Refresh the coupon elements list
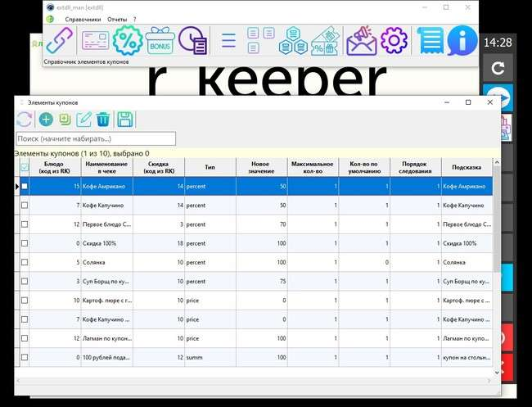The width and height of the screenshot is (532, 407). pyautogui.click(x=24, y=120)
